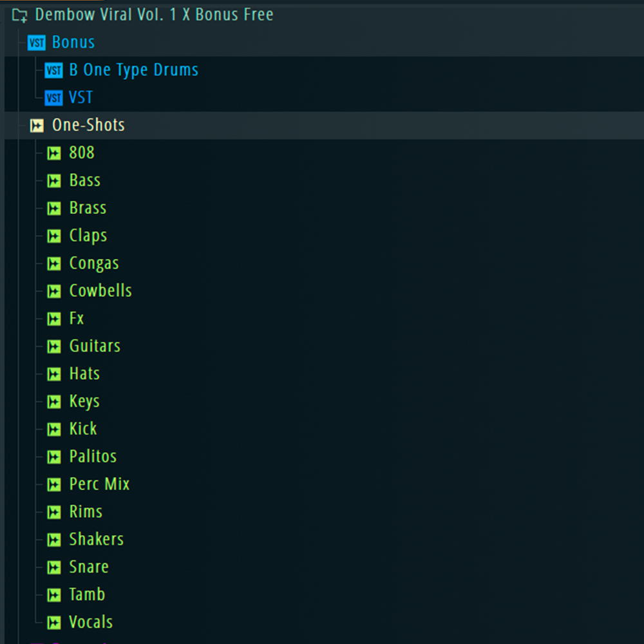Expand the Shakers folder
The image size is (644, 644).
(x=96, y=539)
